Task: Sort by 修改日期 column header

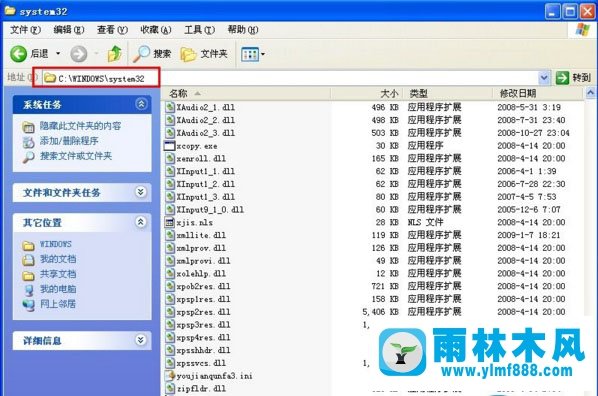Action: [x=538, y=93]
